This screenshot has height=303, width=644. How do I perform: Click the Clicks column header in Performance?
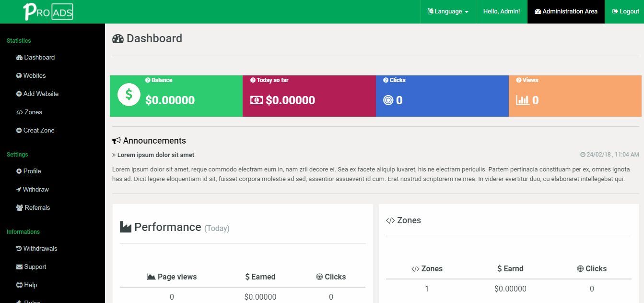click(331, 277)
